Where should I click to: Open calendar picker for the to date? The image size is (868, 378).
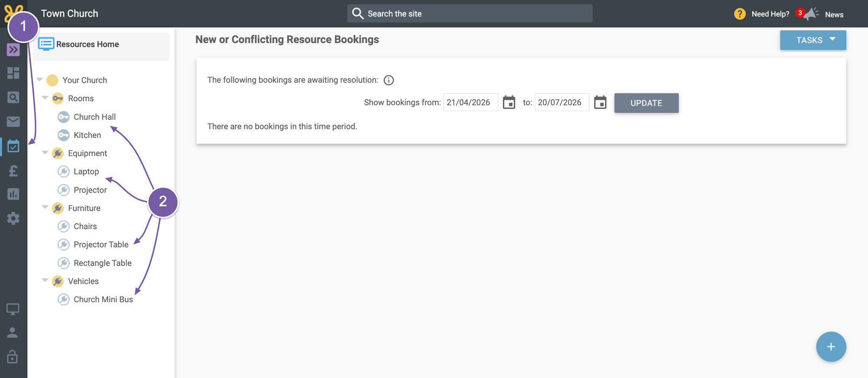point(600,102)
